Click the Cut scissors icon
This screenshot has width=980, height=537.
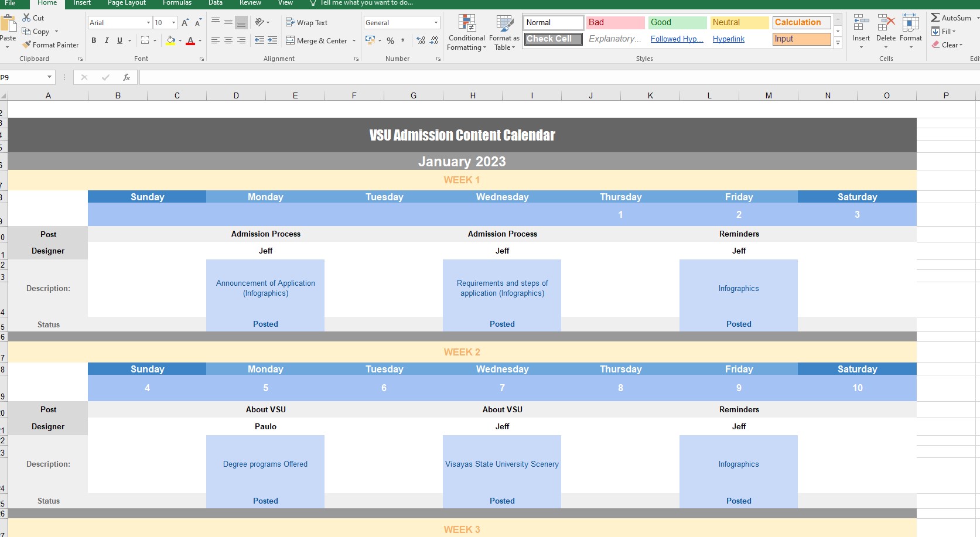(x=27, y=18)
